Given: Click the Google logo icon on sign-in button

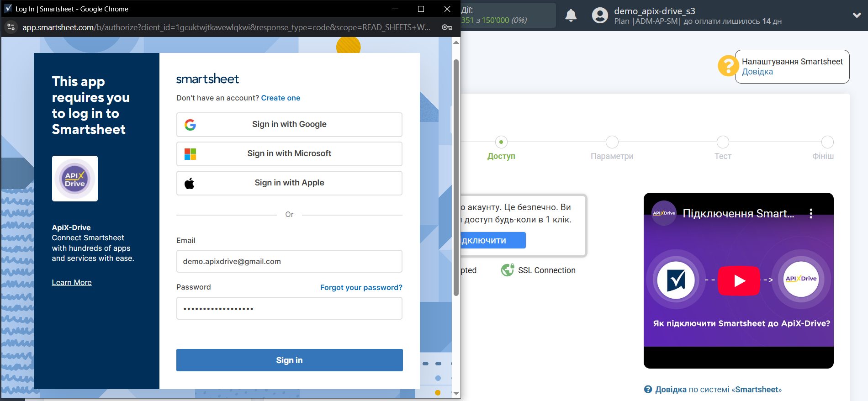Looking at the screenshot, I should point(190,125).
